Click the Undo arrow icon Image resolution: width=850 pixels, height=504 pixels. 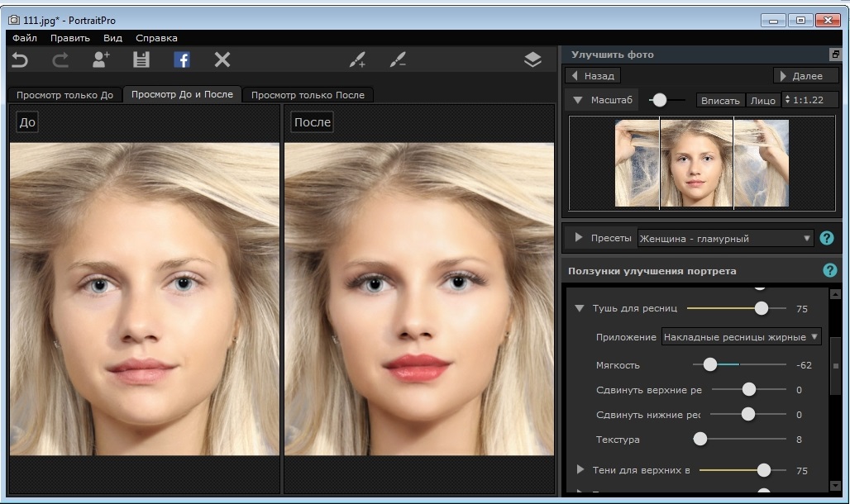pyautogui.click(x=20, y=59)
